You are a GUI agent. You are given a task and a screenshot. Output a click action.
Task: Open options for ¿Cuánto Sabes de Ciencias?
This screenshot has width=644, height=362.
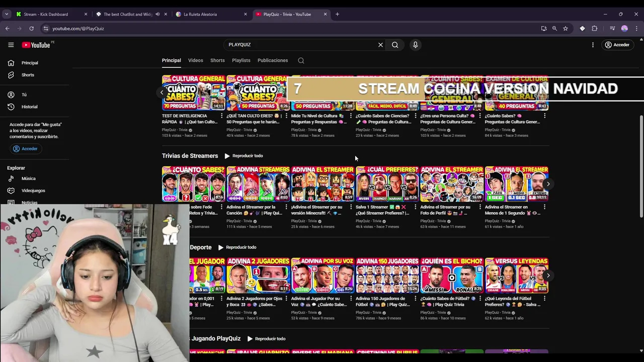[416, 116]
